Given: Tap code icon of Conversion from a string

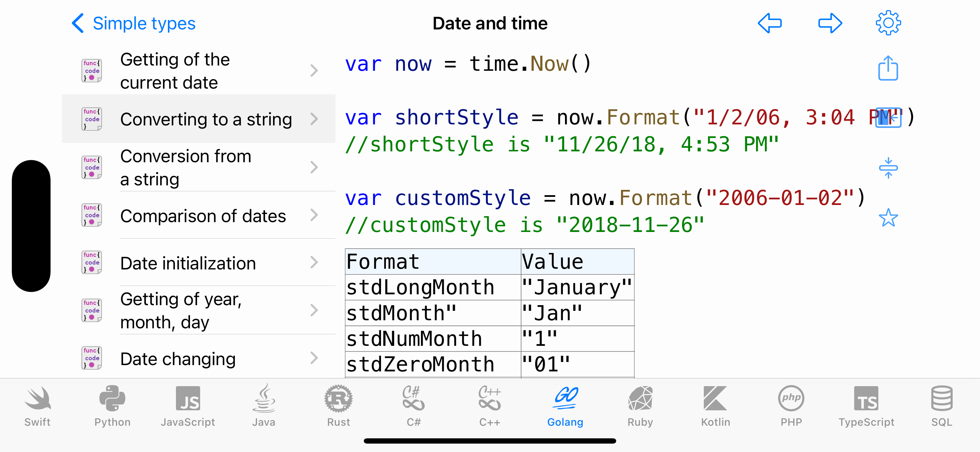Looking at the screenshot, I should point(92,167).
